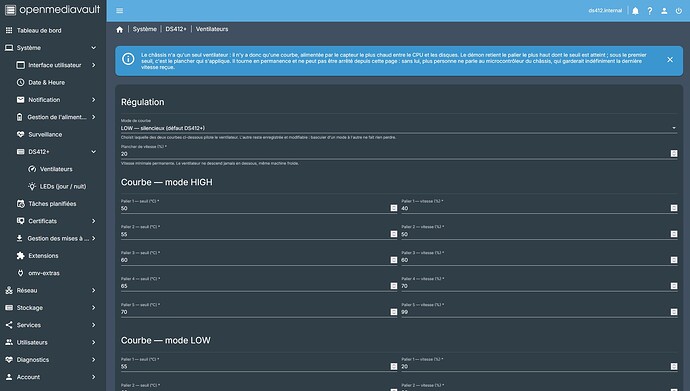Screen dimensions: 690x391
Task: Click Ventilateurs breadcrumb
Action: 212,29
